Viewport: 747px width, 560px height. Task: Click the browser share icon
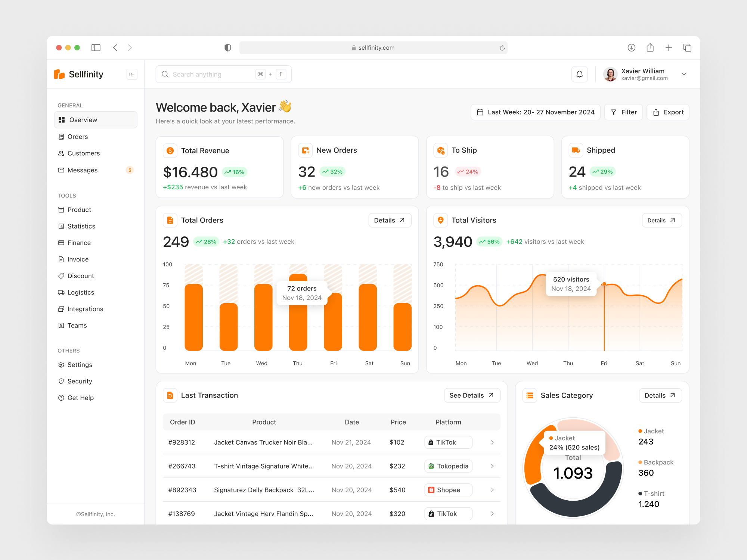point(650,48)
